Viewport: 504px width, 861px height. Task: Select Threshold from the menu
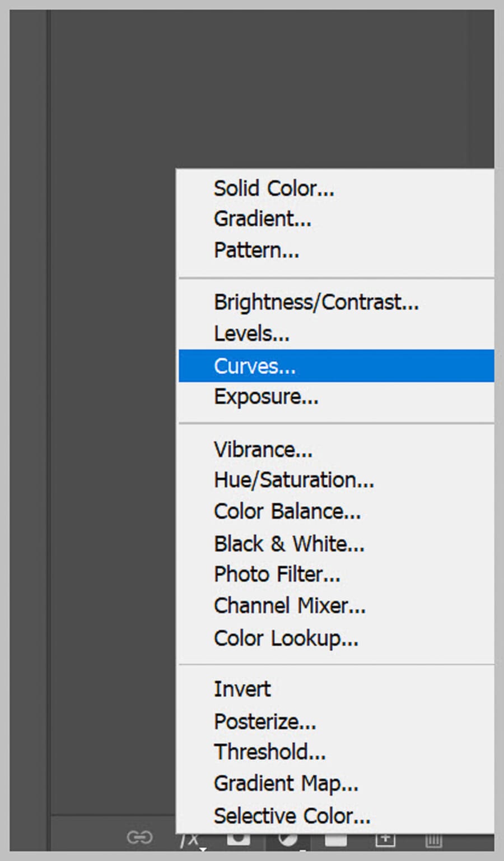coord(269,752)
